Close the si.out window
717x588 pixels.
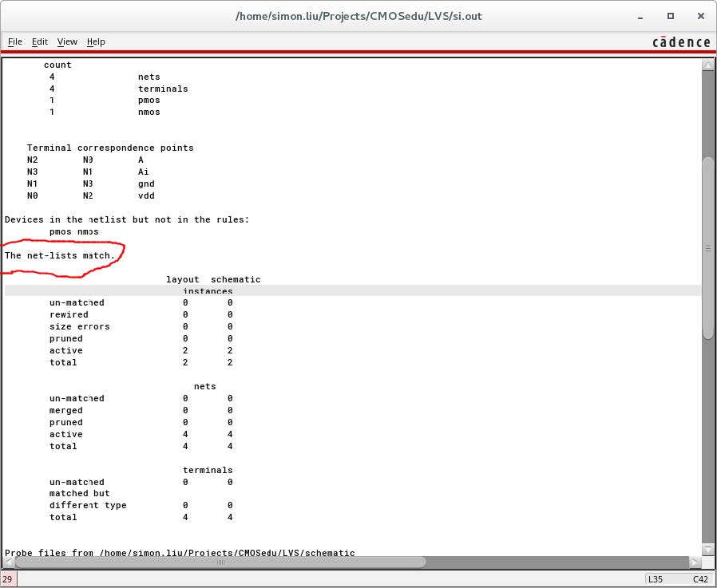point(700,16)
